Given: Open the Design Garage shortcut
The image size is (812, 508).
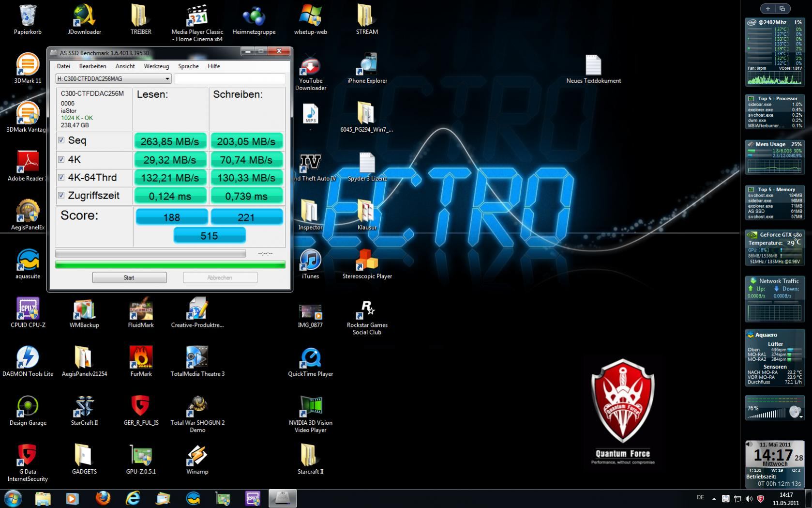Looking at the screenshot, I should click(28, 411).
